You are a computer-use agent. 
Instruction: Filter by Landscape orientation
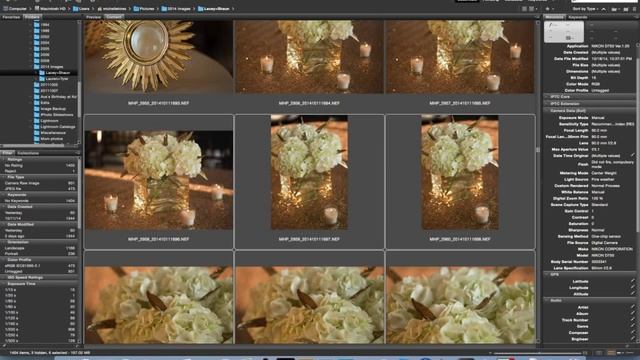pos(40,248)
